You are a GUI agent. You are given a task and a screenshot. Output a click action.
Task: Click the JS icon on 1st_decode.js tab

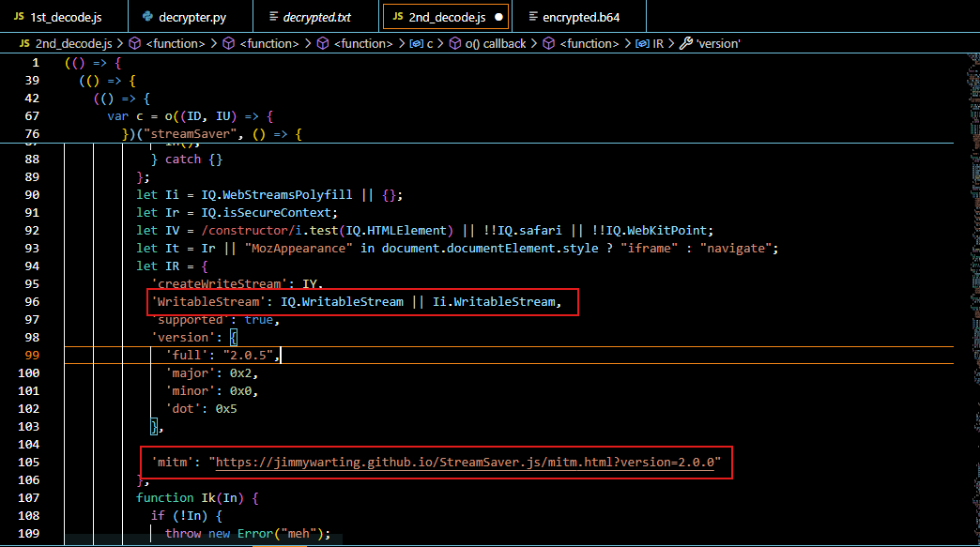pyautogui.click(x=18, y=17)
